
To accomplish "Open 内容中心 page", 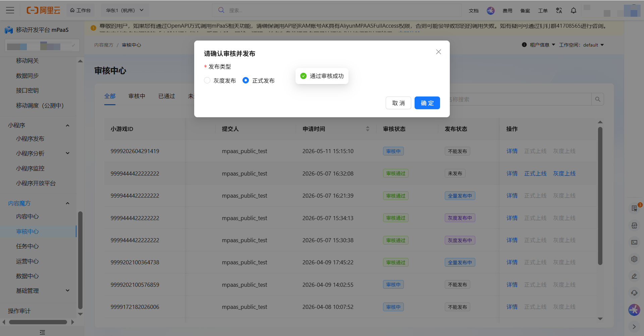I will pyautogui.click(x=28, y=216).
